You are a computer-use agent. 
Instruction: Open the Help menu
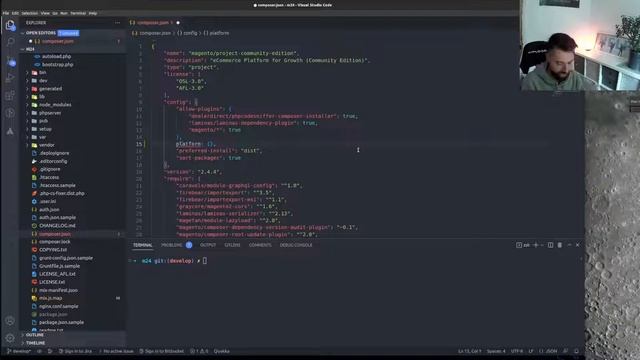93,13
